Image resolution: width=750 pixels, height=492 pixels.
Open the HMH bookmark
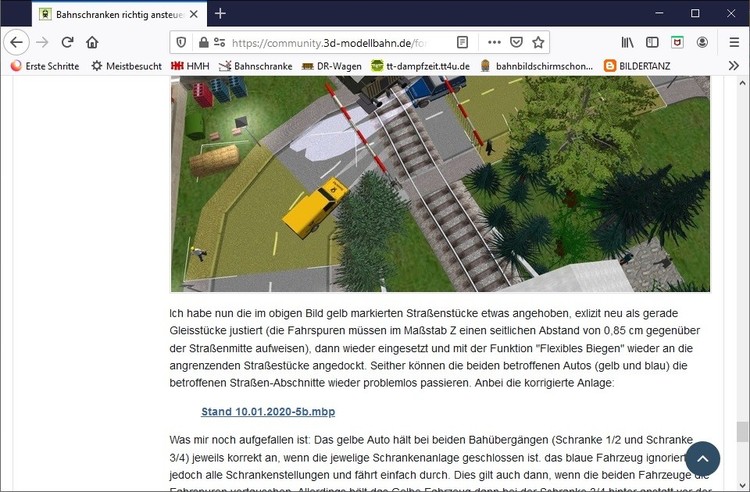pos(190,66)
